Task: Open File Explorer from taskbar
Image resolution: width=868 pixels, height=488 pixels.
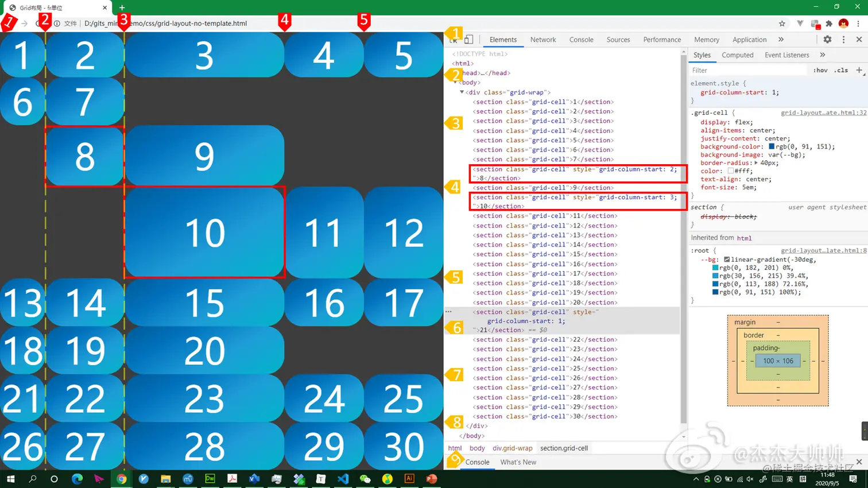Action: coord(166,479)
